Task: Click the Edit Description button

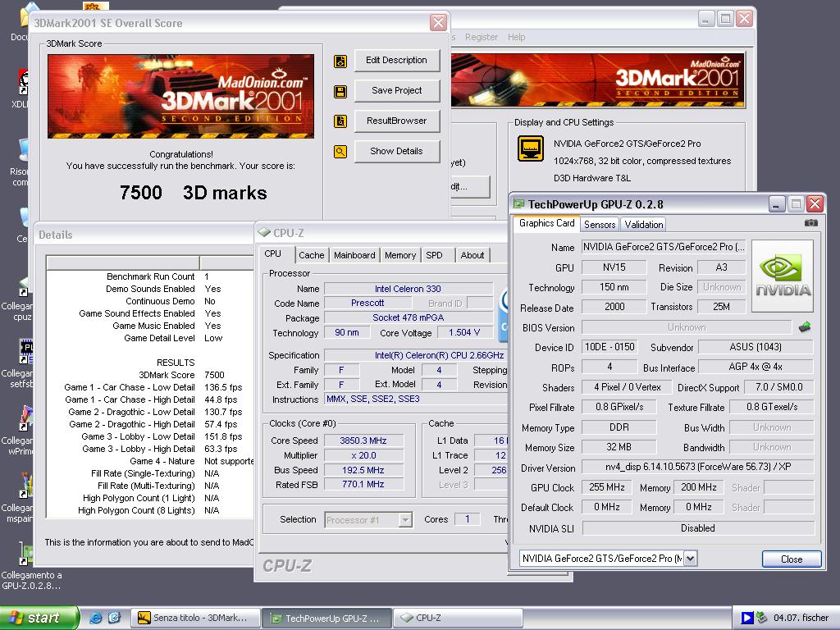Action: pos(396,61)
